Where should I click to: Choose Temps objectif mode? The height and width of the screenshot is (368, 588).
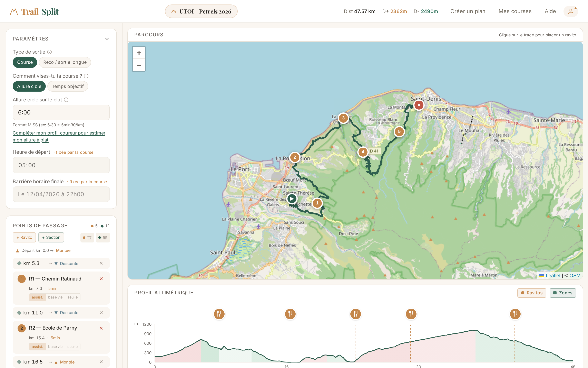[68, 86]
